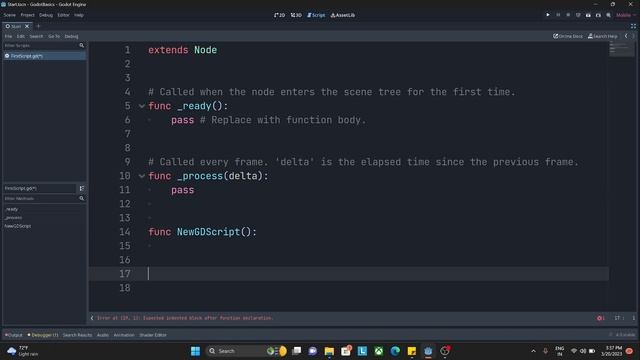Enable Movie Maker mode icon
Screen dimensions: 640x360
608,15
